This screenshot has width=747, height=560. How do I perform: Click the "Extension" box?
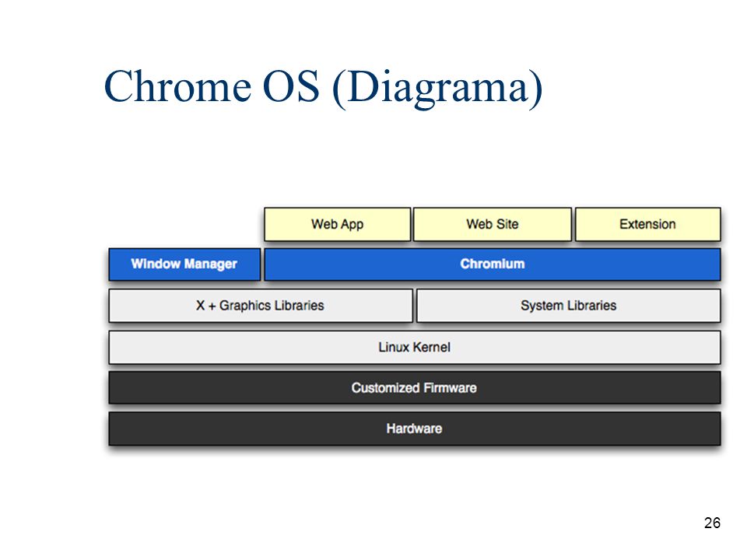pyautogui.click(x=648, y=224)
